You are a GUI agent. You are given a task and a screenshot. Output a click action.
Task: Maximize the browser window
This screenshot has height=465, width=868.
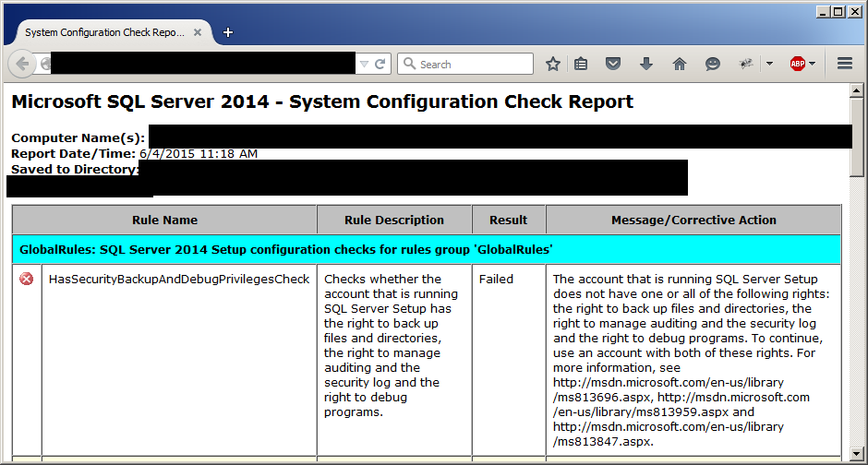point(838,12)
